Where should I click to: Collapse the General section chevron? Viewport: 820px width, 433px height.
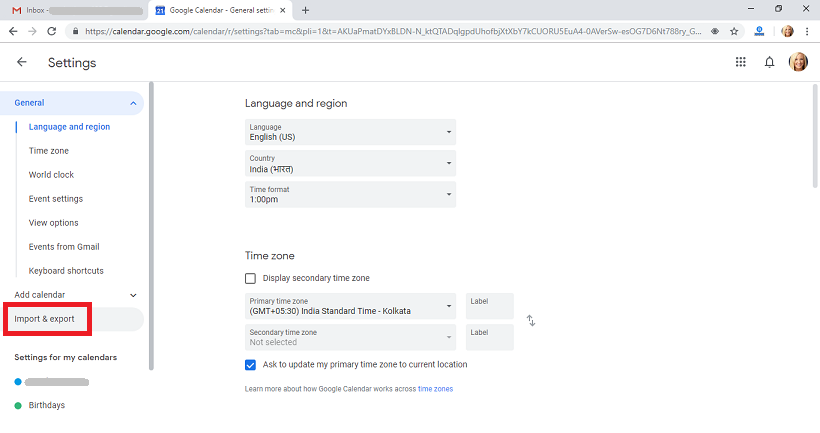(x=133, y=103)
